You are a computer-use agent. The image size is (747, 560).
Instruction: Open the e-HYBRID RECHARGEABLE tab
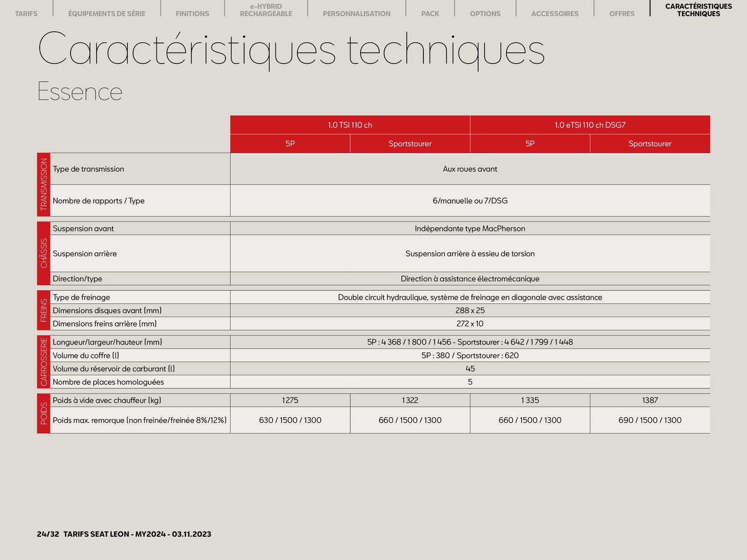tap(266, 10)
